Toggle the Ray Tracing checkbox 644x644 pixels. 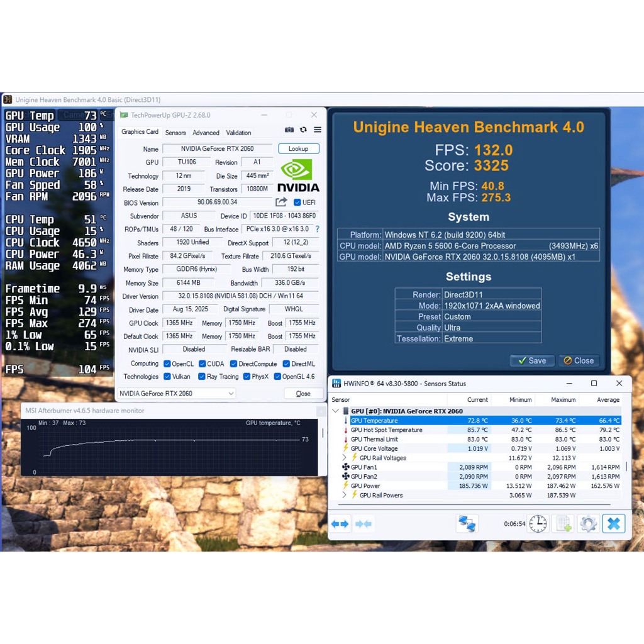click(x=202, y=376)
